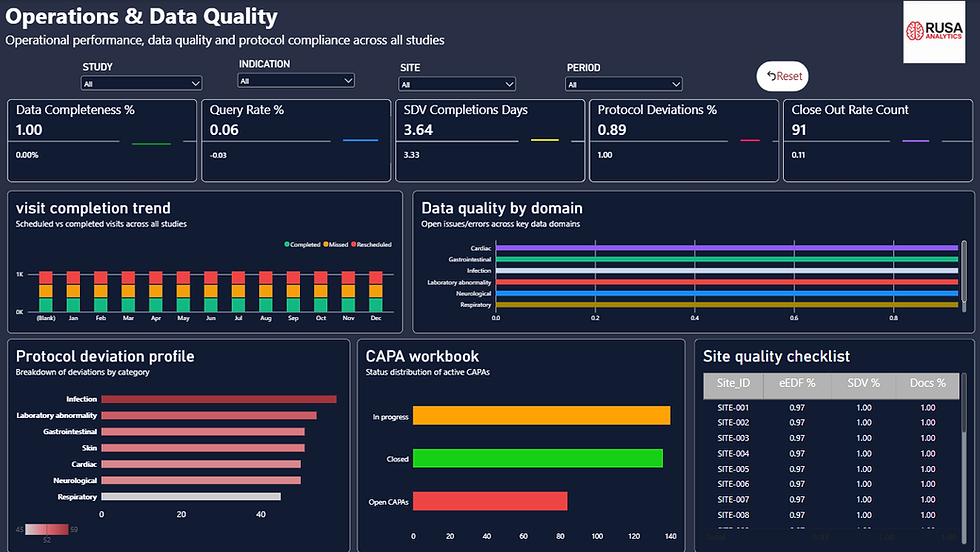Click the visit completion trend title

coord(93,208)
